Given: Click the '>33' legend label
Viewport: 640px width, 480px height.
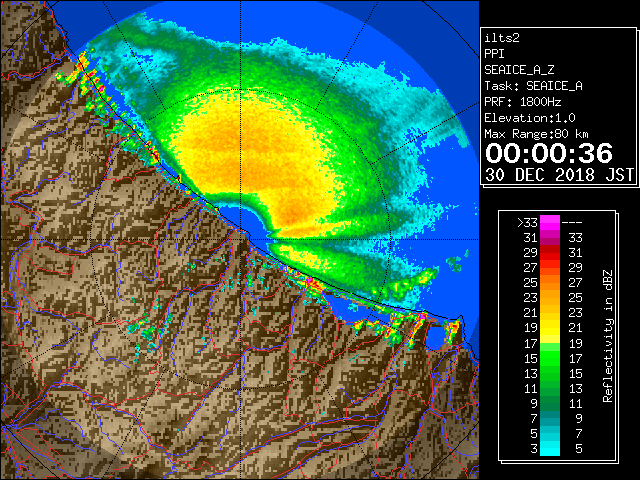Looking at the screenshot, I should (x=527, y=223).
